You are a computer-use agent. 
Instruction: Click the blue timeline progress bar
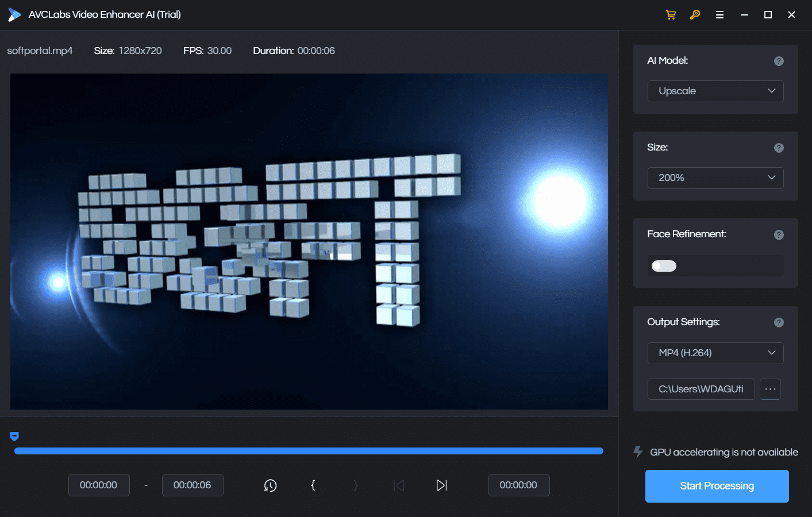309,451
